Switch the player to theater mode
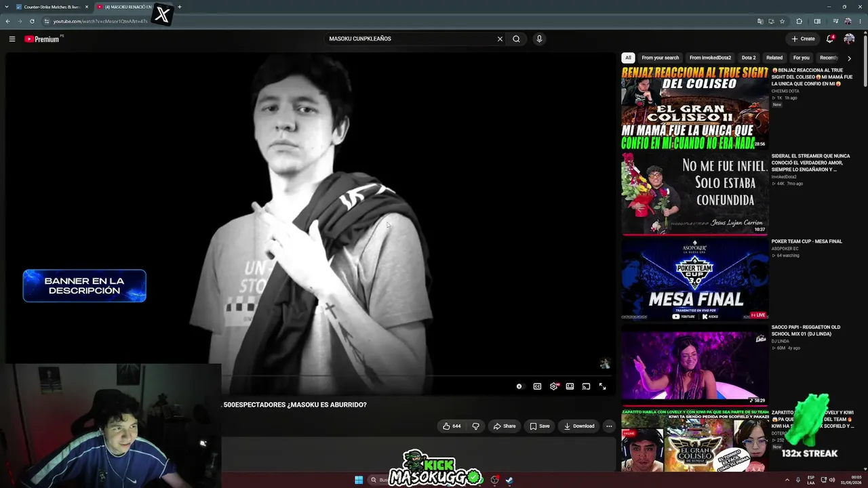 click(570, 386)
